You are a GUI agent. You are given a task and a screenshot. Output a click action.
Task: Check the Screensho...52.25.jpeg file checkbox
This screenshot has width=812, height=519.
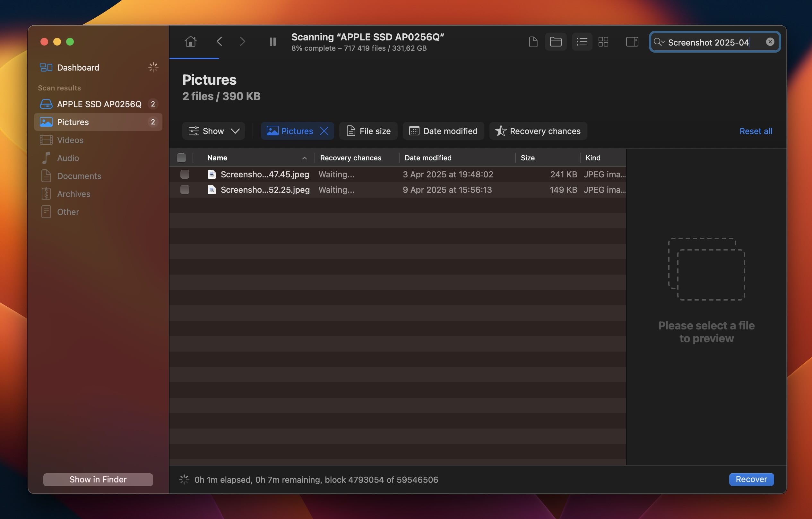[x=185, y=190]
